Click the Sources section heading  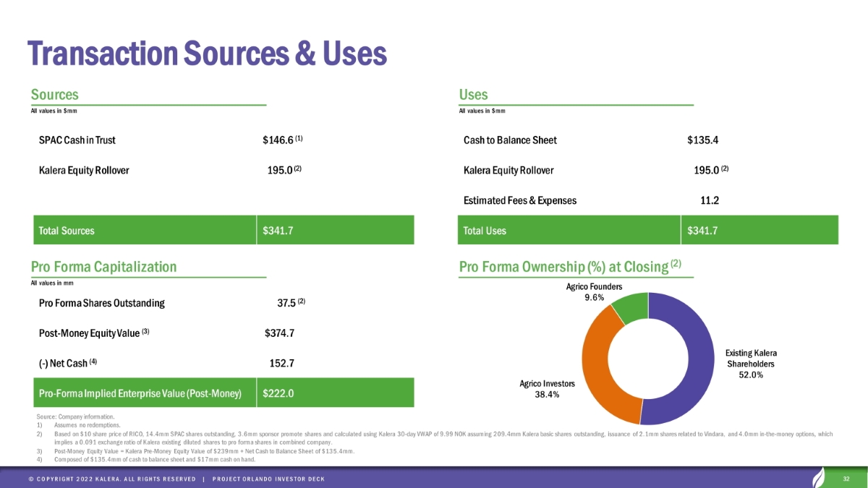[x=55, y=95]
